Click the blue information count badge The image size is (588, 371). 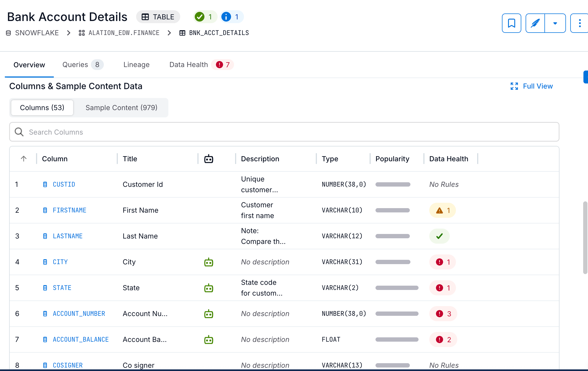[232, 17]
